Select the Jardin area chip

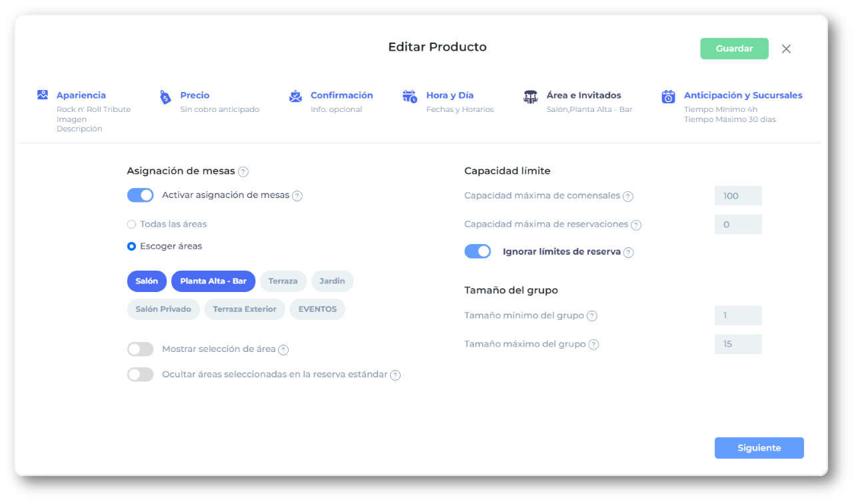332,281
